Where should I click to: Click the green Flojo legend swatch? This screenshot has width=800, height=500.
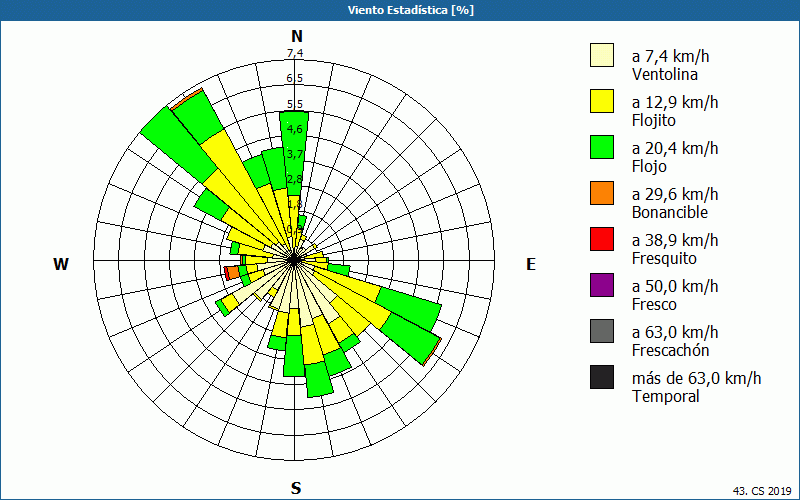[602, 147]
